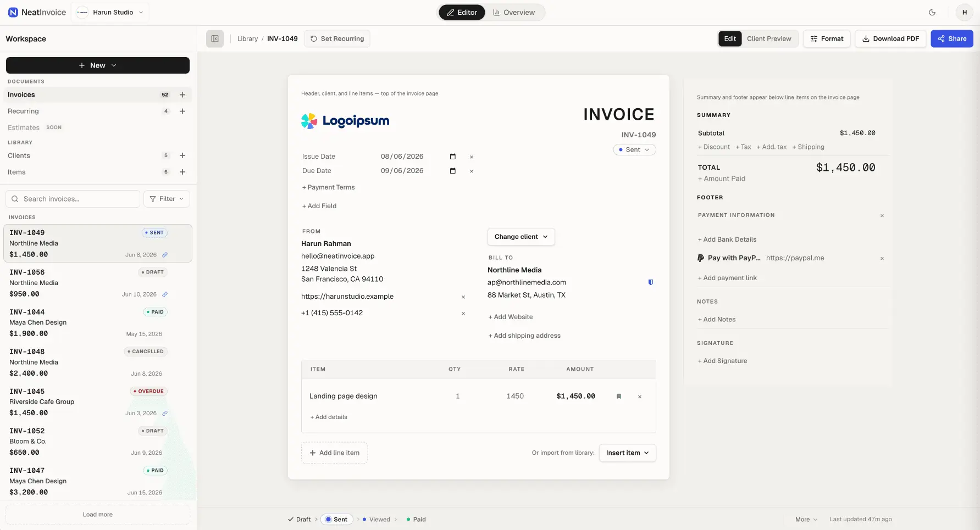Image resolution: width=980 pixels, height=530 pixels.
Task: Open the H user avatar menu
Action: click(965, 12)
